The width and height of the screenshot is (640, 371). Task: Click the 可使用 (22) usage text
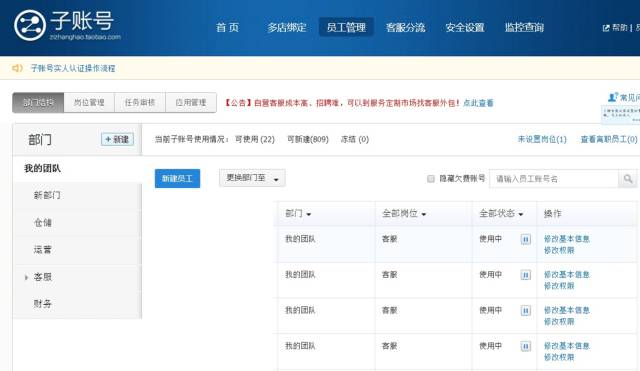(x=255, y=139)
